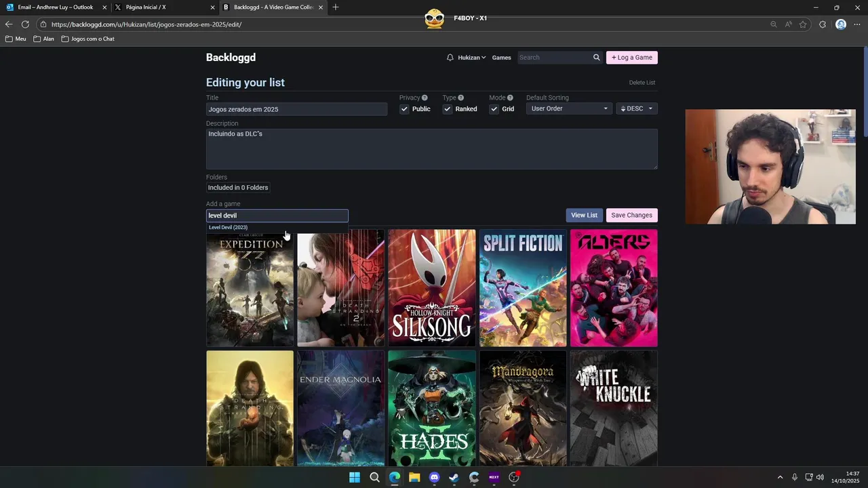Switch to the Página Inicial / X tab

(165, 7)
